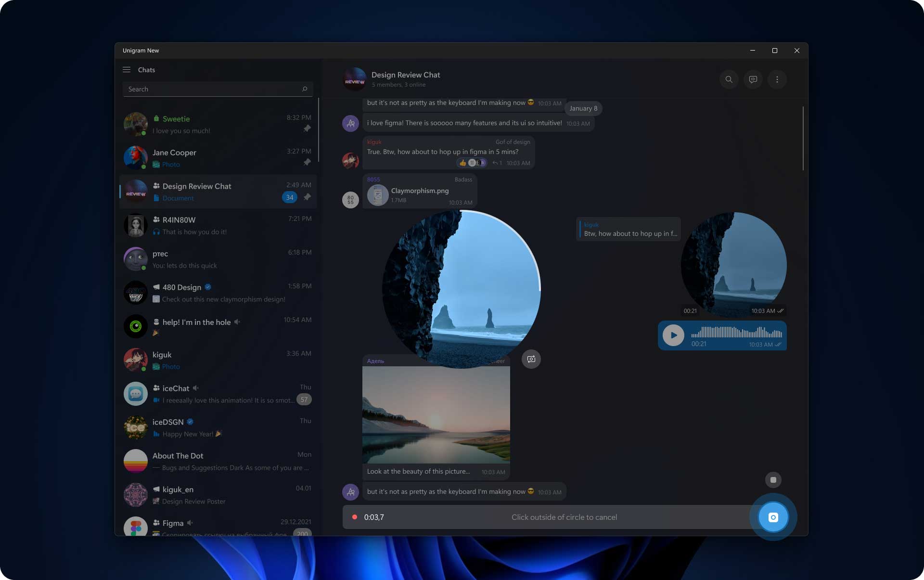Click the pin icon on Sweetie chat

(x=307, y=129)
